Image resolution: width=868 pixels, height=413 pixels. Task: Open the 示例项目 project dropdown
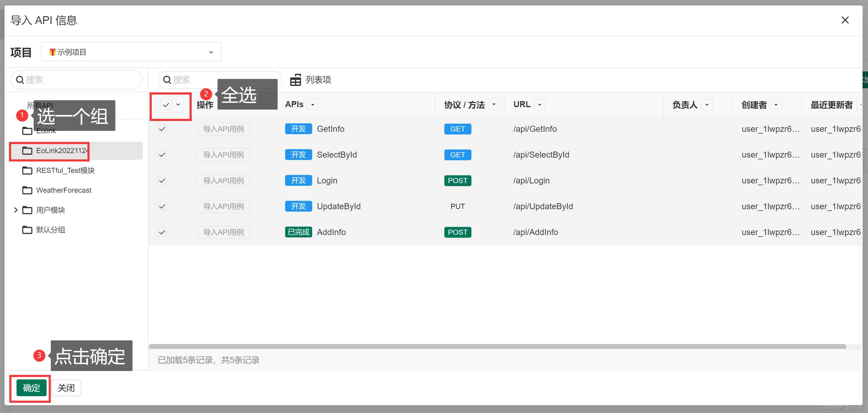click(x=131, y=52)
